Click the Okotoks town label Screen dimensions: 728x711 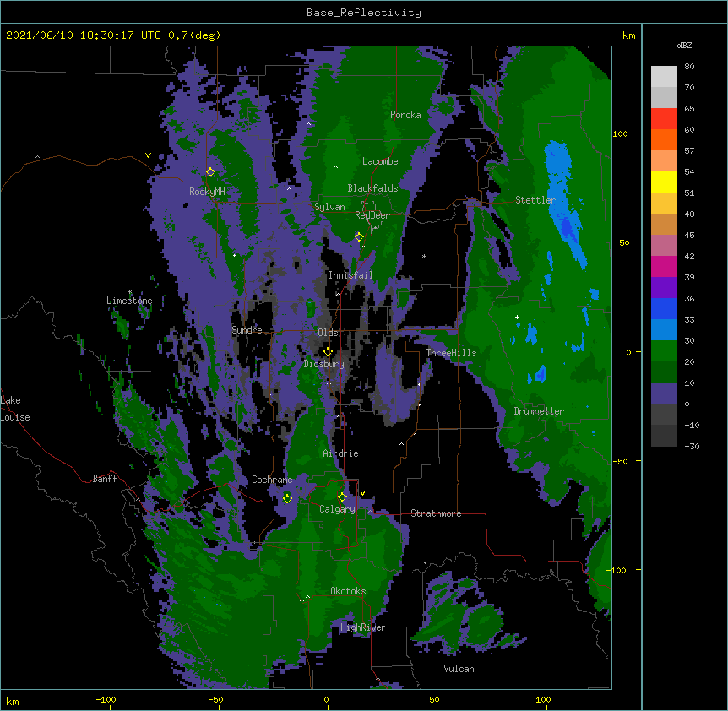348,591
